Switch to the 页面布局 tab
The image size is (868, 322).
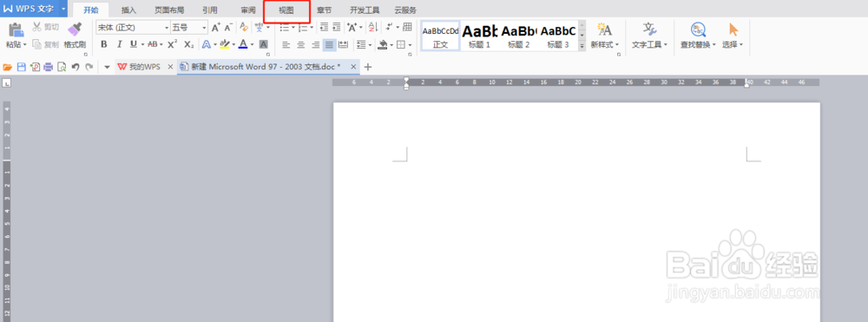[x=169, y=10]
